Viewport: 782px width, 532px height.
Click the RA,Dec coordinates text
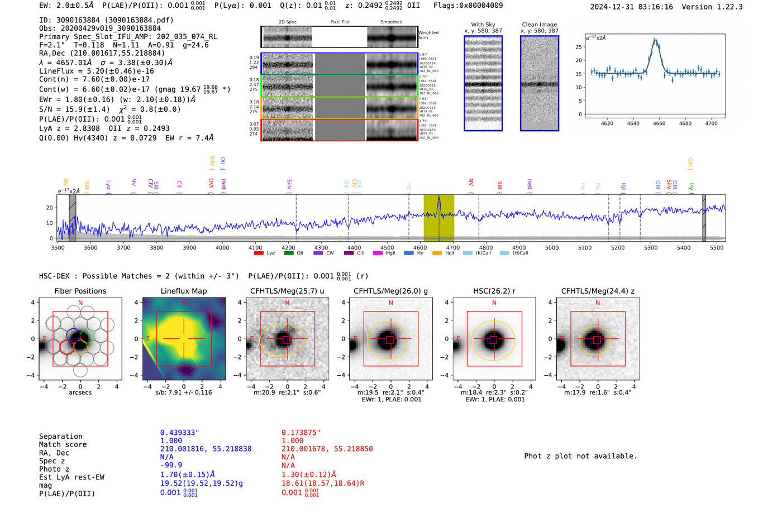(102, 54)
